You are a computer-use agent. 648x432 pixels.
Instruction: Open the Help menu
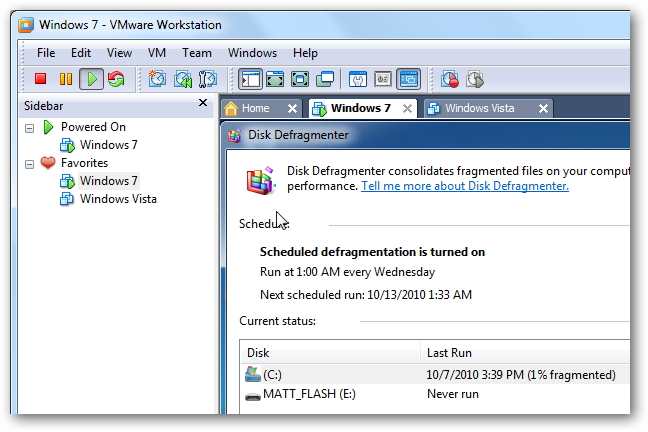click(305, 53)
